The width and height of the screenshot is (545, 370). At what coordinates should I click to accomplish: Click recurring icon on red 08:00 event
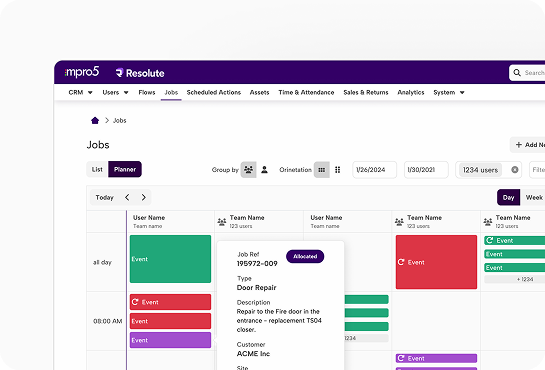click(x=135, y=302)
